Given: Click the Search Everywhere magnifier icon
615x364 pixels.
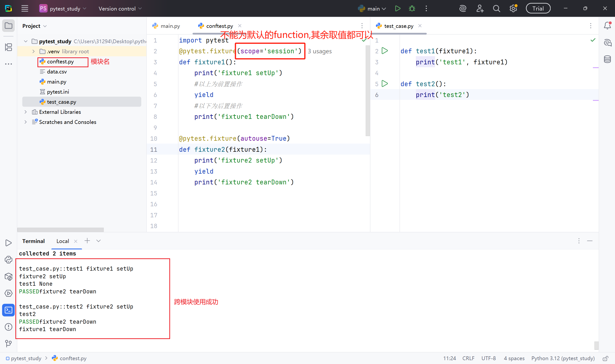Looking at the screenshot, I should (496, 9).
